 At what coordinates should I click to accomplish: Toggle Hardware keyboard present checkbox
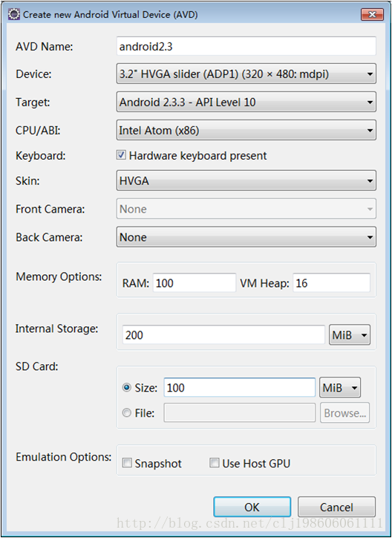coord(120,155)
